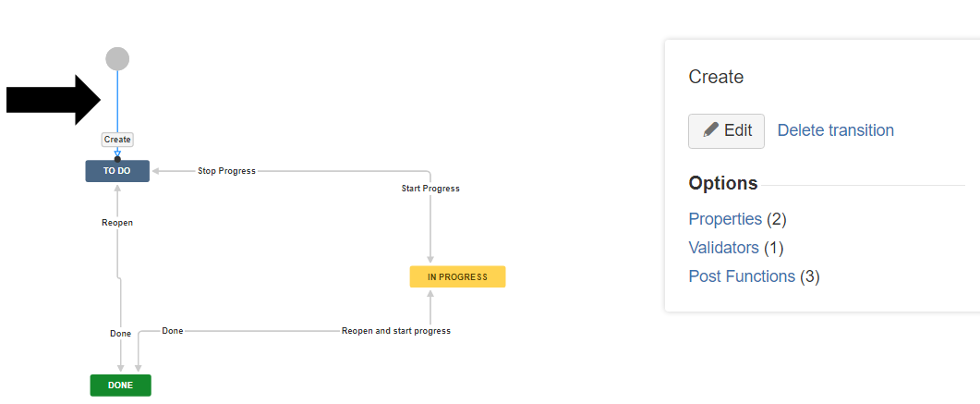This screenshot has height=404, width=980.
Task: Click the Done label directly below Reopen
Action: [x=121, y=334]
